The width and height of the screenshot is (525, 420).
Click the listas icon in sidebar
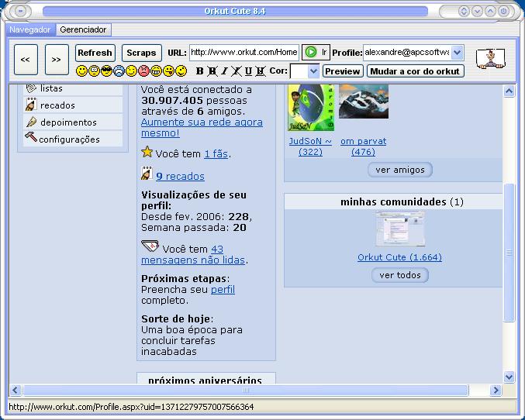pos(31,88)
